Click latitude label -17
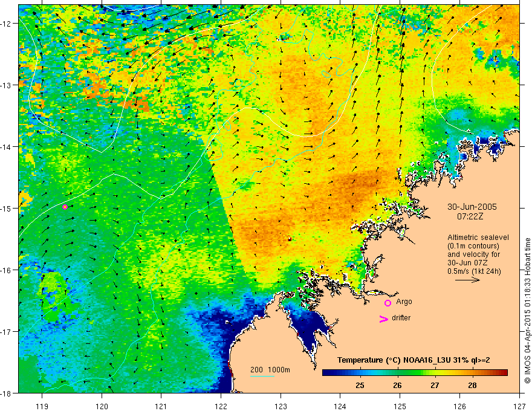The width and height of the screenshot is (532, 411). click(x=7, y=332)
